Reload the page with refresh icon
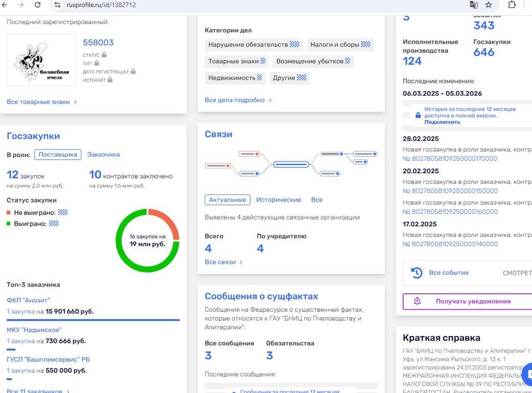The height and width of the screenshot is (393, 532). click(x=38, y=5)
